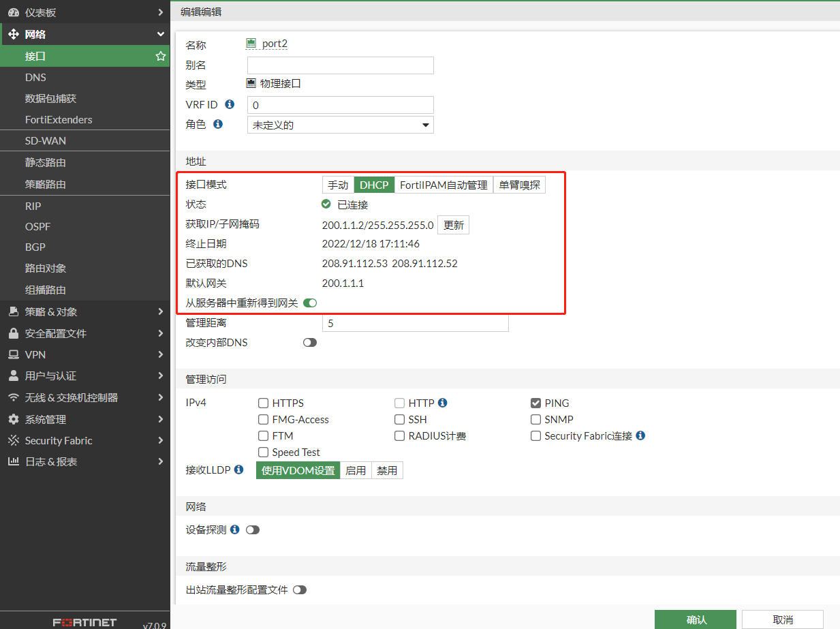Toggle the 改变内部DNS switch
Viewport: 840px width, 629px height.
coord(310,343)
